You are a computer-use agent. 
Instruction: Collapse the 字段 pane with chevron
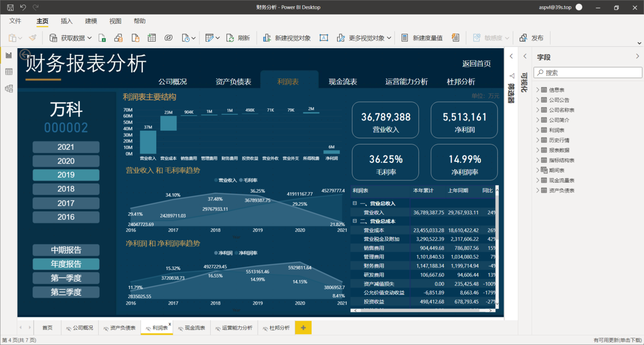point(638,57)
